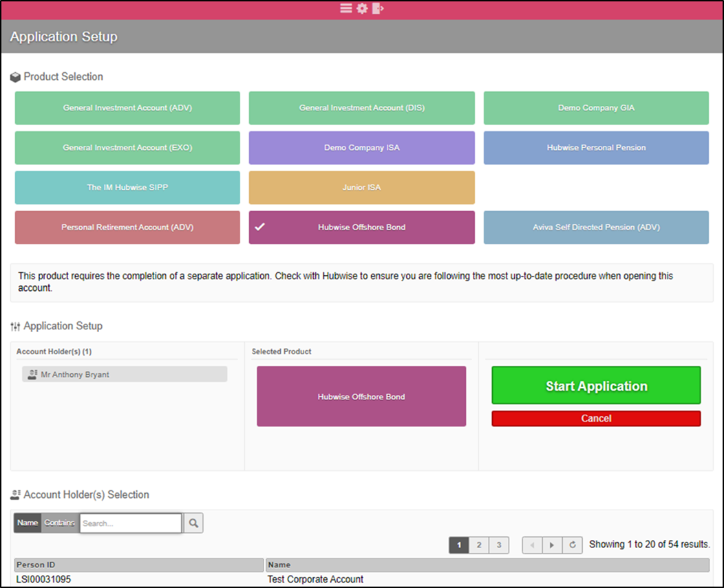Remove account holder Mr Anthony Bryant
Viewport: 724px width, 588px height.
pyautogui.click(x=125, y=374)
